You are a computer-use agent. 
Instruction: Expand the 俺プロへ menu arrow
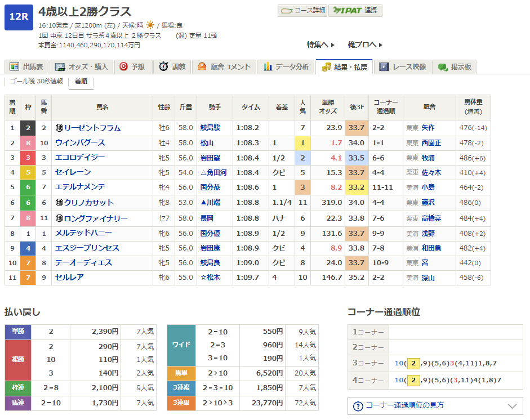(380, 44)
